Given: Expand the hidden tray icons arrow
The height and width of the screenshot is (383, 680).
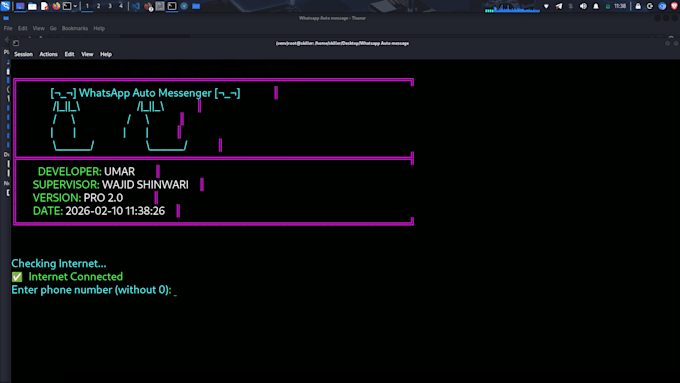Looking at the screenshot, I should tap(546, 6).
